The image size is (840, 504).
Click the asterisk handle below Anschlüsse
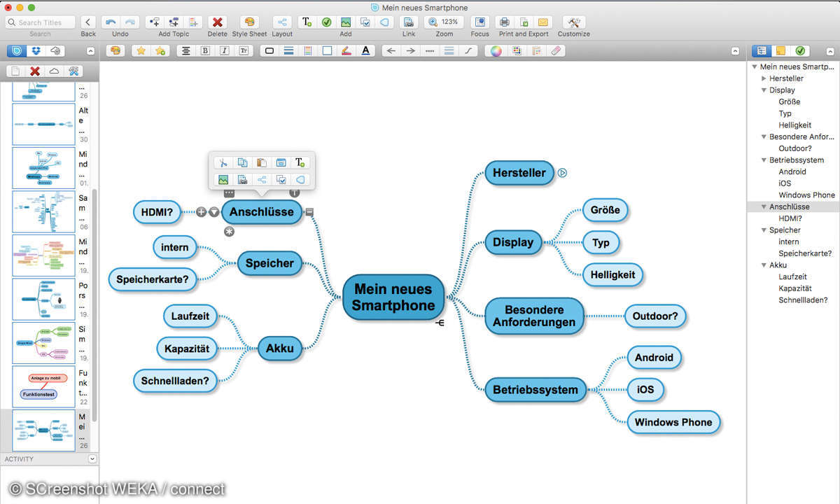click(x=229, y=232)
